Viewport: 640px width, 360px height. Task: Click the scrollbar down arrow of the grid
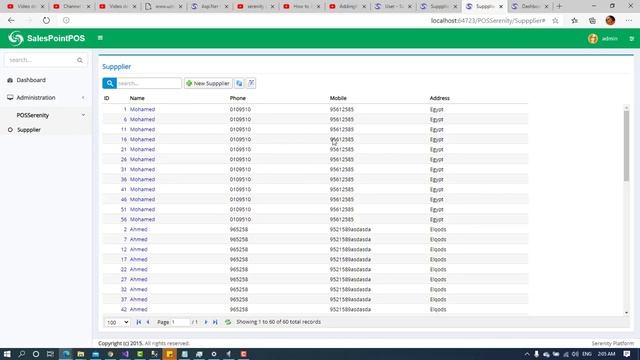[x=626, y=313]
